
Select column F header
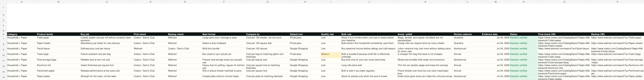[x=224, y=2]
